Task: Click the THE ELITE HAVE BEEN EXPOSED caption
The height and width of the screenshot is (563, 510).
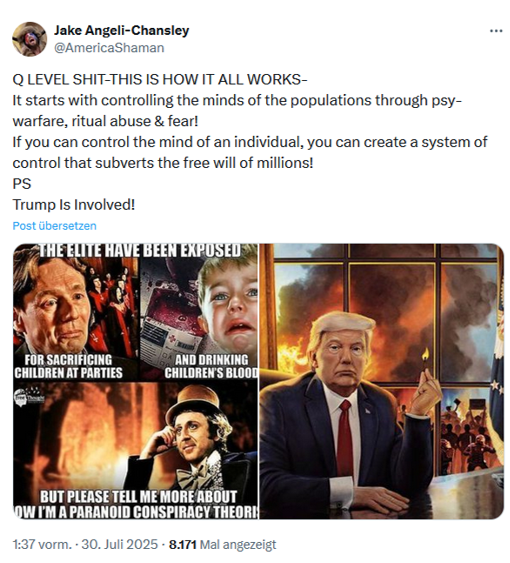Action: (x=140, y=250)
